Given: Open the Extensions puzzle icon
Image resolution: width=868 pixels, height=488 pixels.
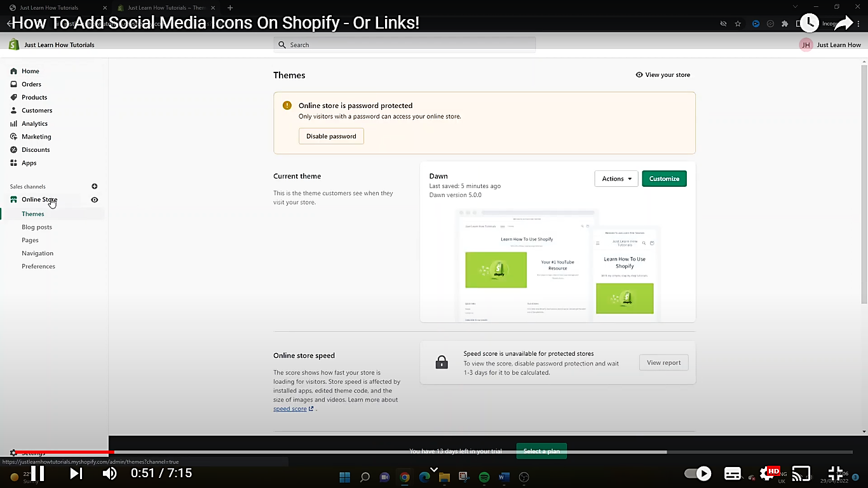Looking at the screenshot, I should click(x=785, y=24).
